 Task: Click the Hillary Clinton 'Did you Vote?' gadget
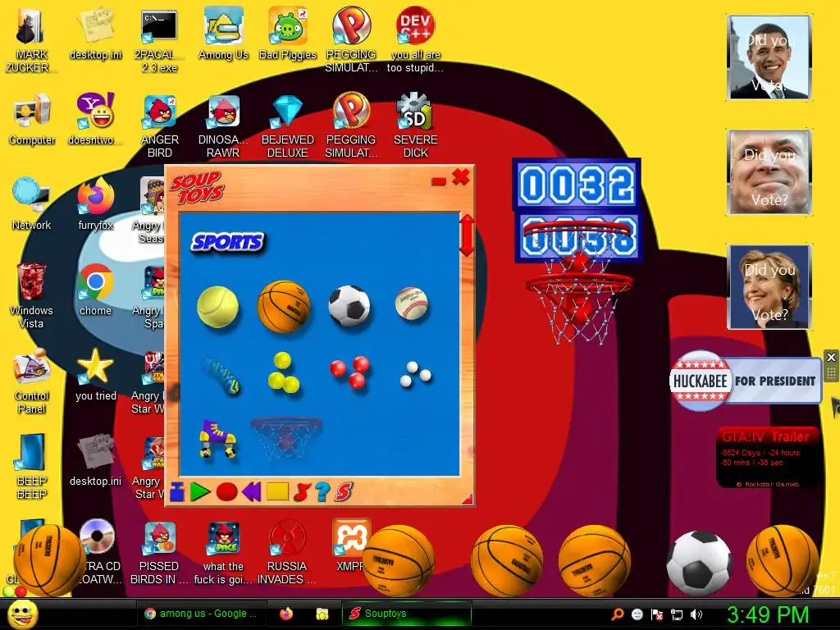click(x=769, y=286)
